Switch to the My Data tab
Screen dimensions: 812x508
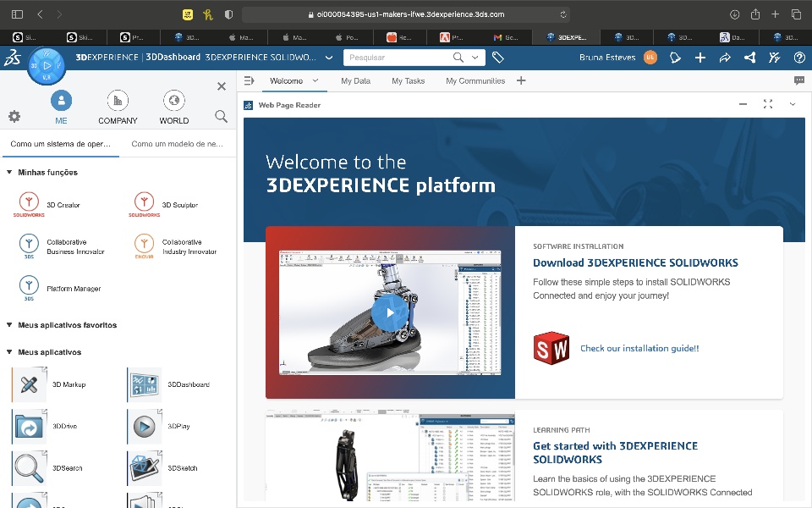point(356,81)
